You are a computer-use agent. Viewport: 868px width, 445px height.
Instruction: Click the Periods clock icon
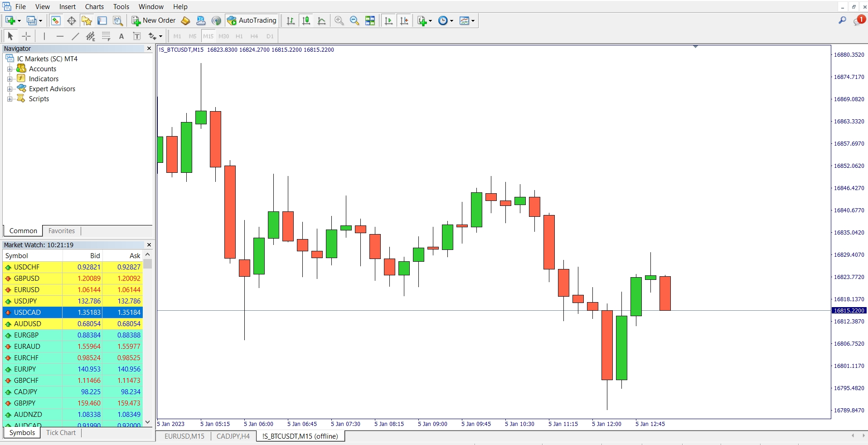(443, 20)
